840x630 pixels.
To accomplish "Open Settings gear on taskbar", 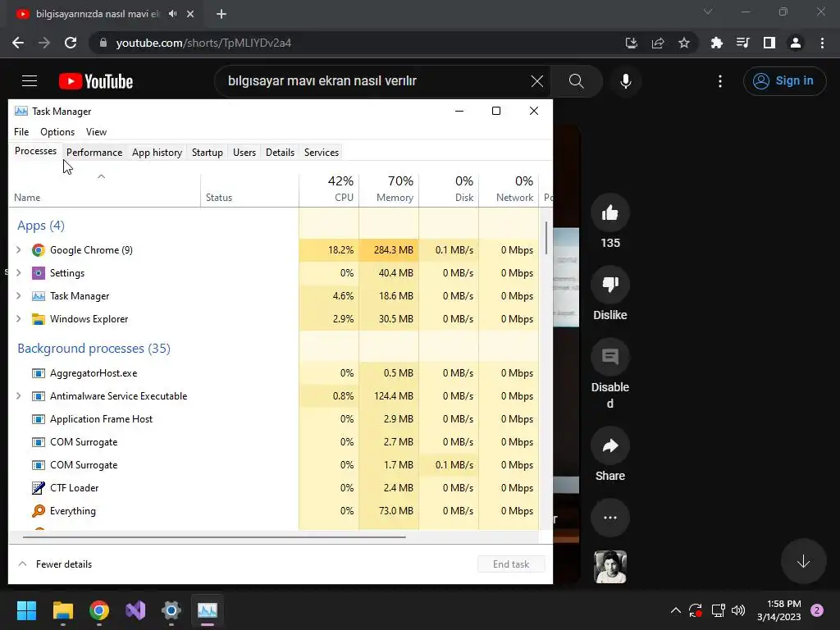I will point(171,610).
